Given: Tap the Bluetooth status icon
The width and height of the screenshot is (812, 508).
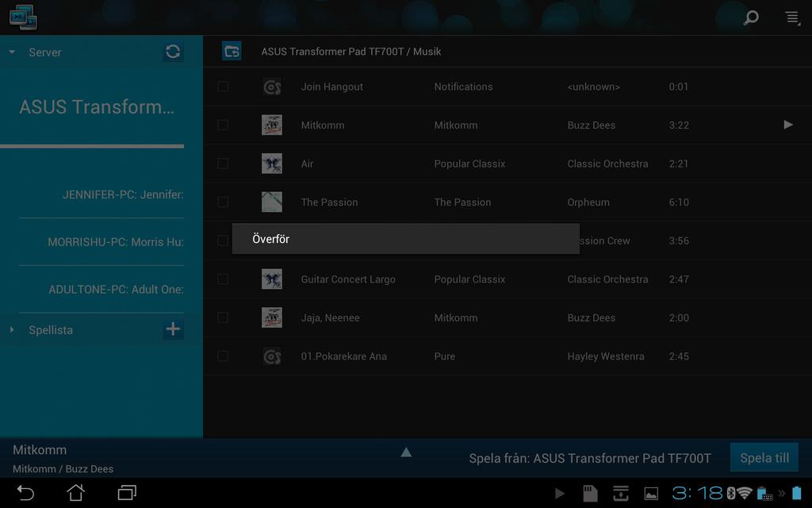Looking at the screenshot, I should tap(730, 494).
